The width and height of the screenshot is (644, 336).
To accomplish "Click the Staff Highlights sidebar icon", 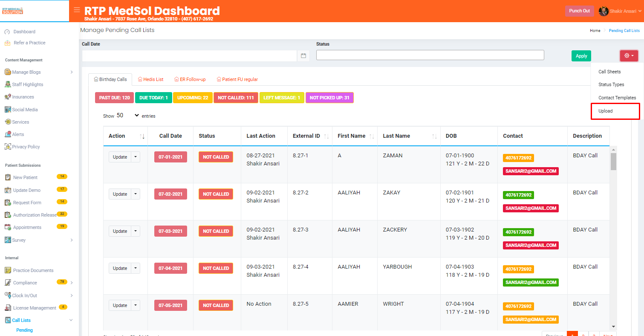I will click(x=8, y=84).
